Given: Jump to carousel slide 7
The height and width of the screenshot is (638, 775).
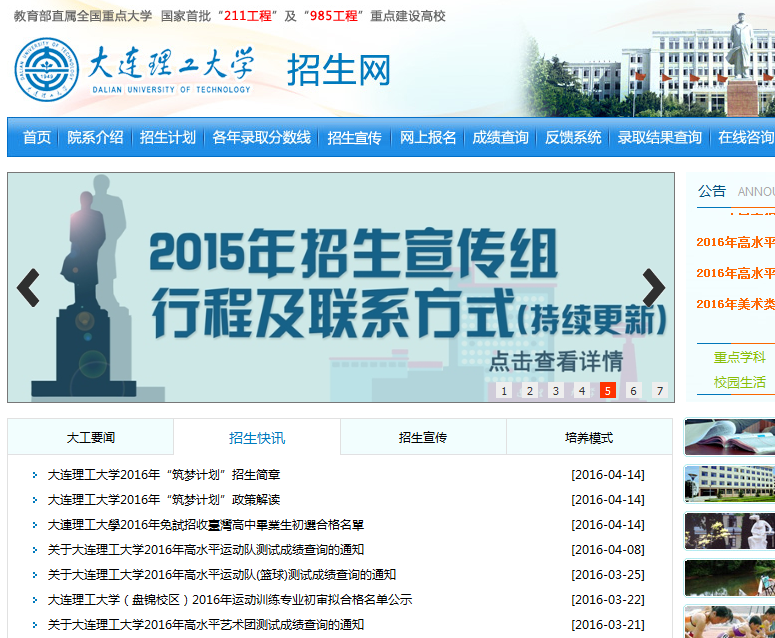Looking at the screenshot, I should (x=660, y=390).
